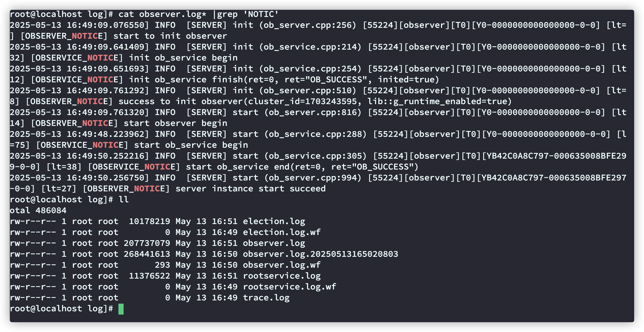This screenshot has height=332, width=644.
Task: Click the rootservice.log.wf filename
Action: [x=290, y=287]
